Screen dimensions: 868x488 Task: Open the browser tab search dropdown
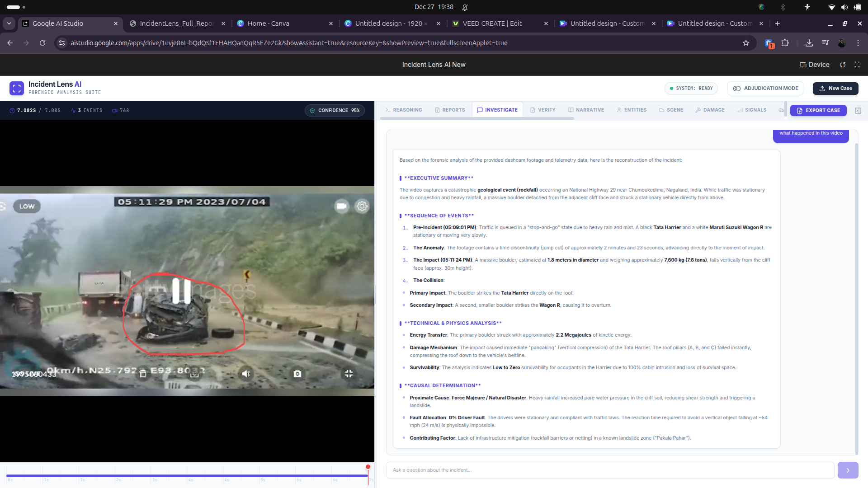point(9,23)
